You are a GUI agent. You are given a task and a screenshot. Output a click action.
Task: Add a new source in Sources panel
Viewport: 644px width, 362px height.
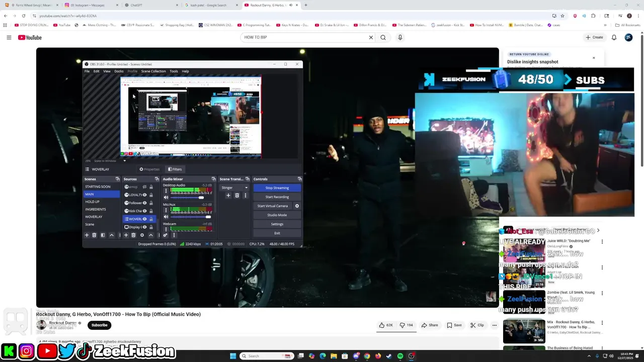click(126, 235)
